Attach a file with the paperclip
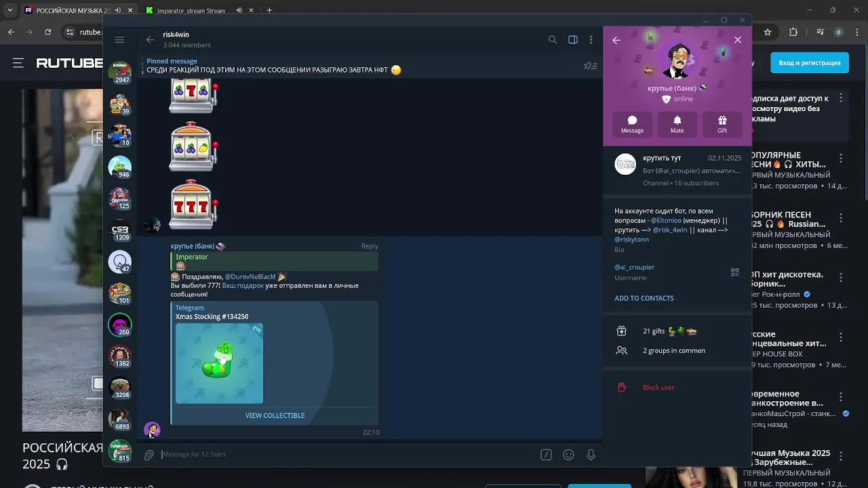 tap(149, 455)
